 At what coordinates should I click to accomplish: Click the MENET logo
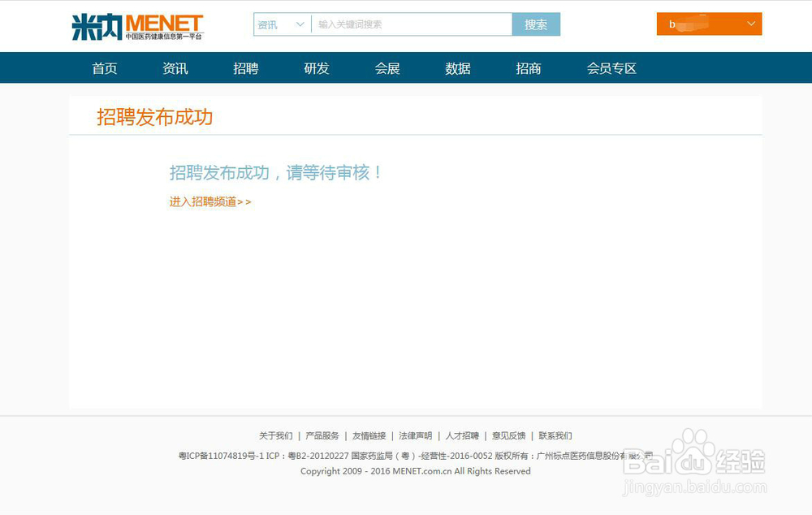coord(136,25)
